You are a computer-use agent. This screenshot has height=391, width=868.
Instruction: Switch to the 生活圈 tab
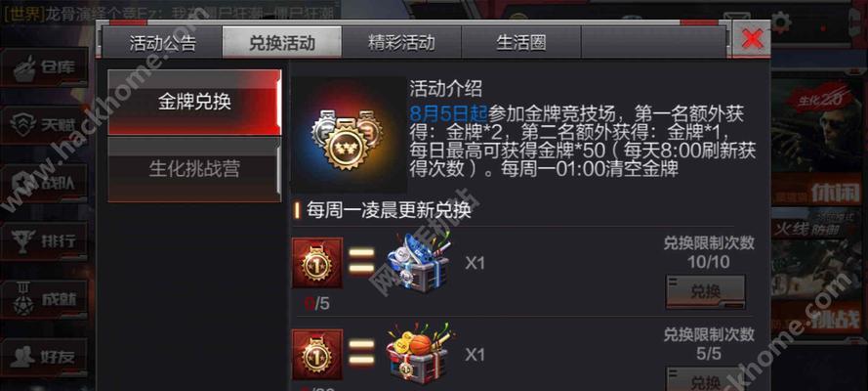[x=521, y=42]
